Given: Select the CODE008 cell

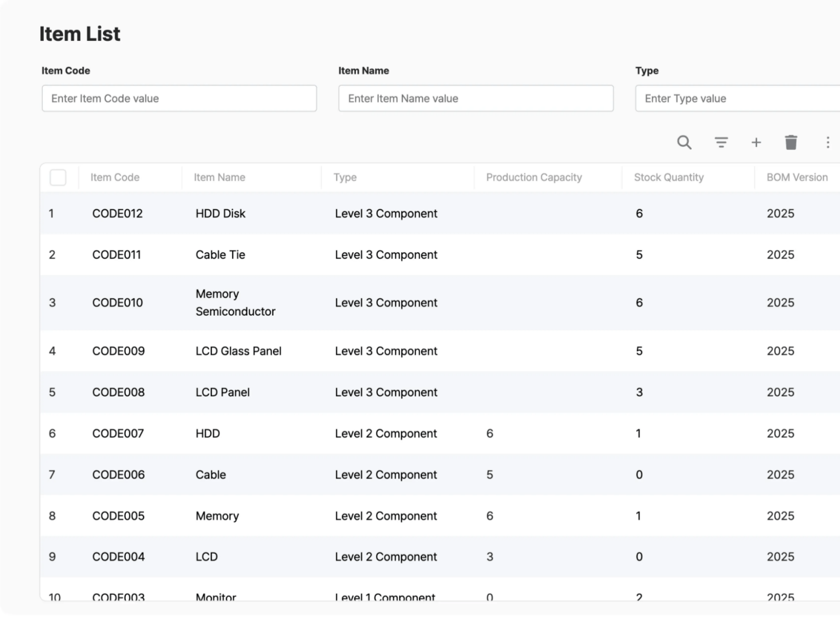Looking at the screenshot, I should pos(119,392).
